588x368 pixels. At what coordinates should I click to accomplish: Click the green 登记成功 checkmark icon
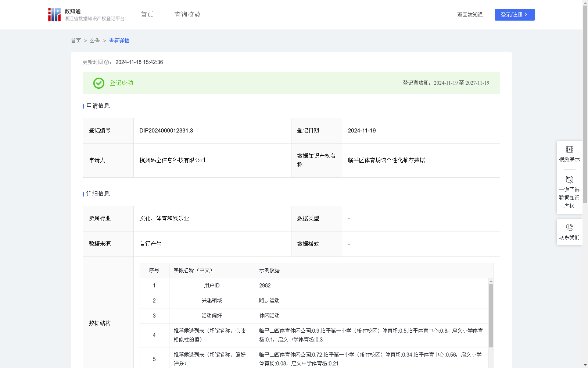click(x=99, y=83)
